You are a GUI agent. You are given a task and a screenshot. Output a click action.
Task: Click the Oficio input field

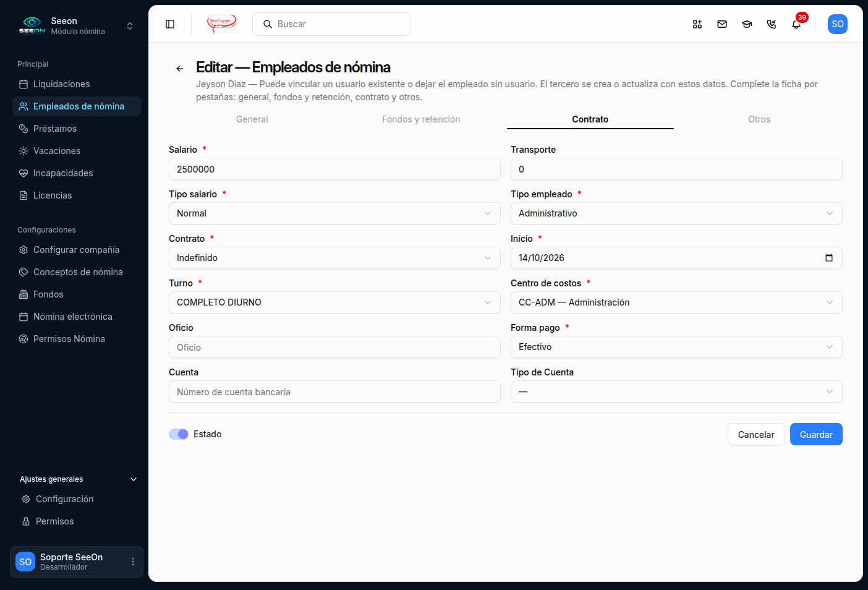point(334,347)
